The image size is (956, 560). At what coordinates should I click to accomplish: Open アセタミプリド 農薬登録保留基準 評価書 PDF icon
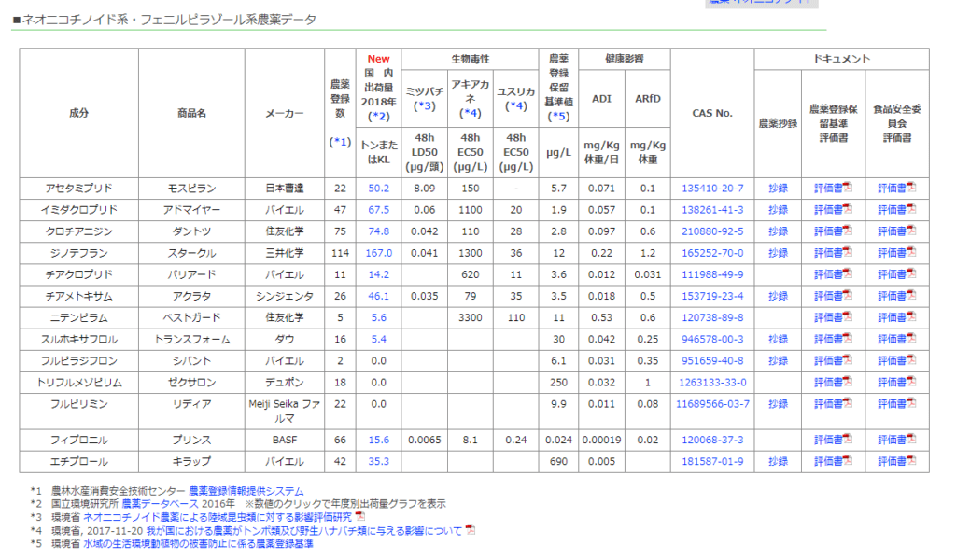point(847,188)
